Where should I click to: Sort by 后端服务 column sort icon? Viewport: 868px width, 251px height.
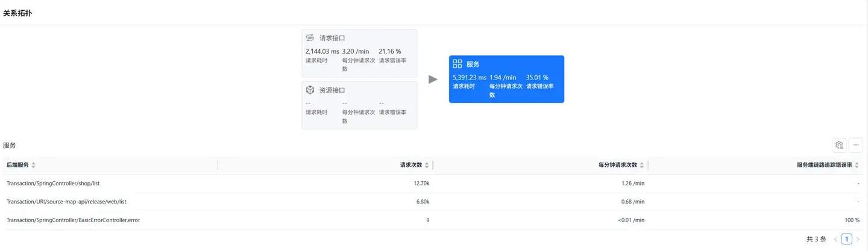[x=34, y=166]
